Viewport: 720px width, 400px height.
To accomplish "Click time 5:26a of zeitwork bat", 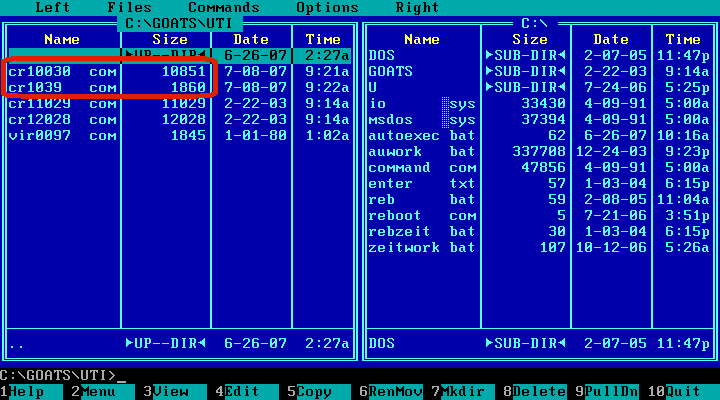I will pyautogui.click(x=687, y=248).
